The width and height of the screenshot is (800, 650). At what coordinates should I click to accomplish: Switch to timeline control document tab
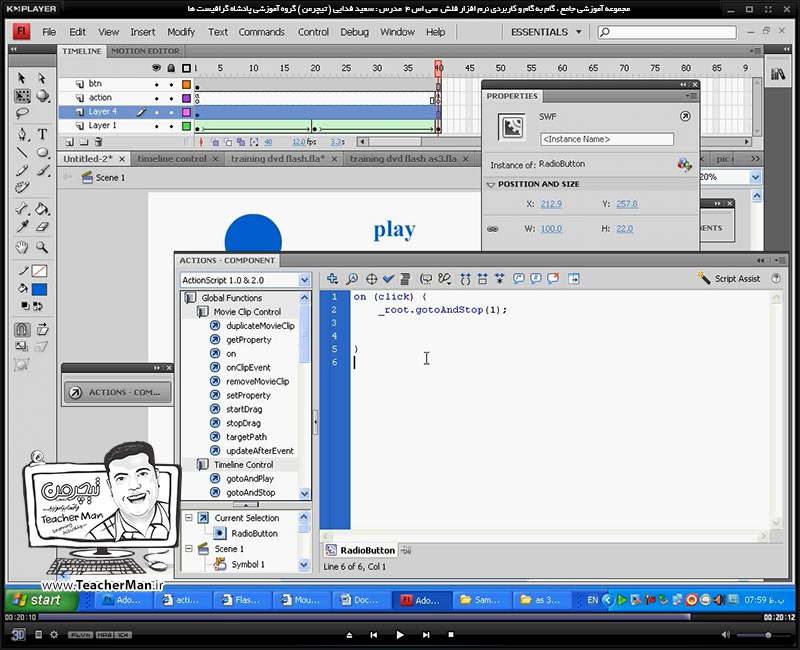pos(172,159)
